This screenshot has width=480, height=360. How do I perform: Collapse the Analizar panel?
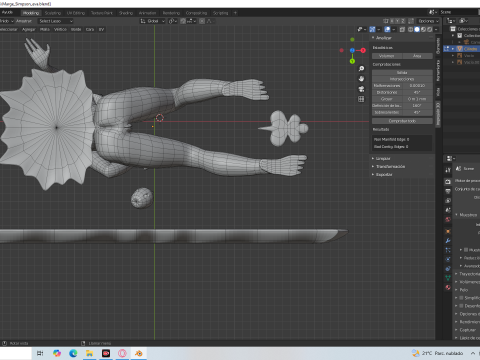tap(383, 38)
